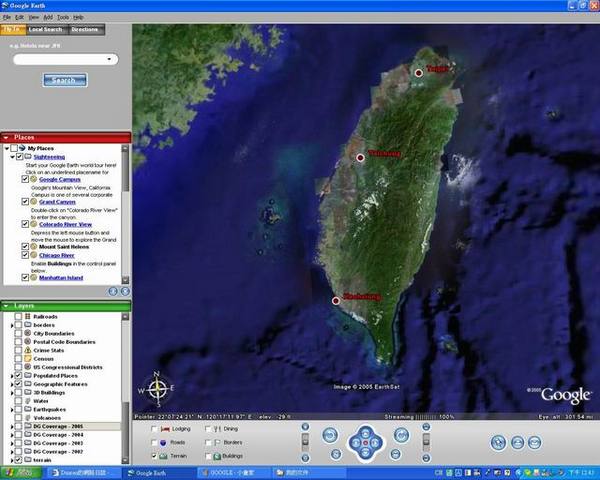Open the Edit menu
Image resolution: width=600 pixels, height=480 pixels.
pos(20,17)
